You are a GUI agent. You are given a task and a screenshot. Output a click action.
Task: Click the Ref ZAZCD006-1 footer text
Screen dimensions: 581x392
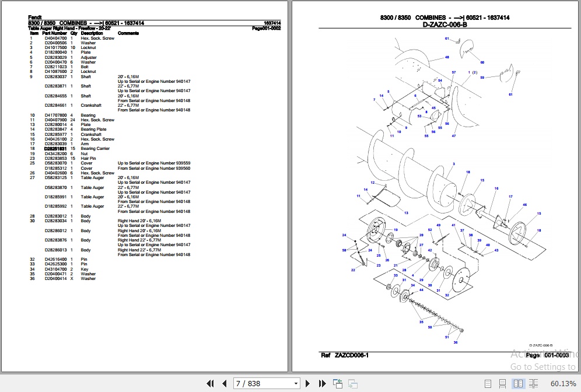(x=345, y=355)
